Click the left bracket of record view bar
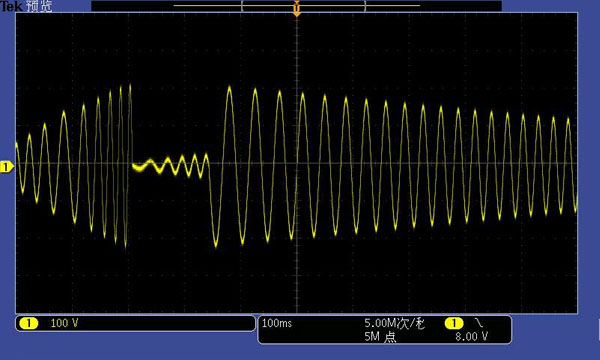Screen dimensions: 600x360 click(242, 6)
